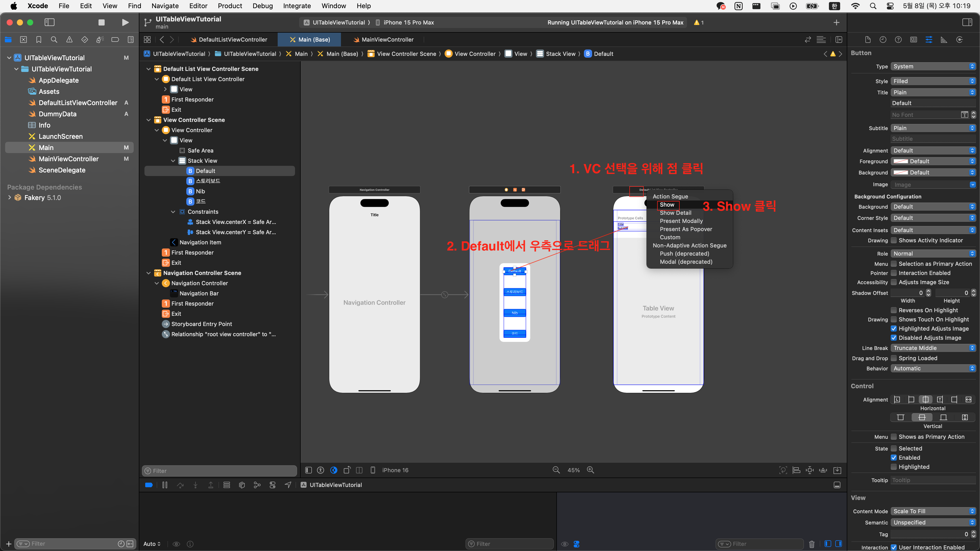Click the Embed In icon

(x=837, y=470)
